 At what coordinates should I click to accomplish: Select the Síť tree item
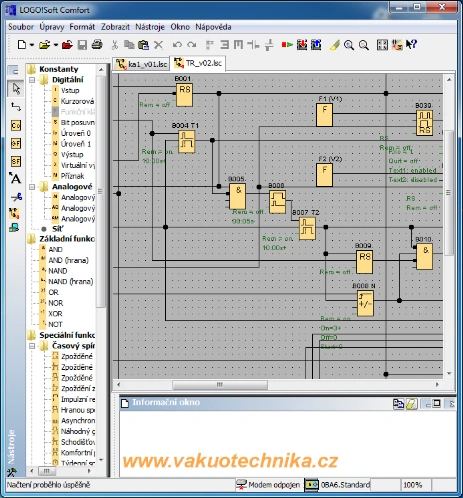click(58, 229)
